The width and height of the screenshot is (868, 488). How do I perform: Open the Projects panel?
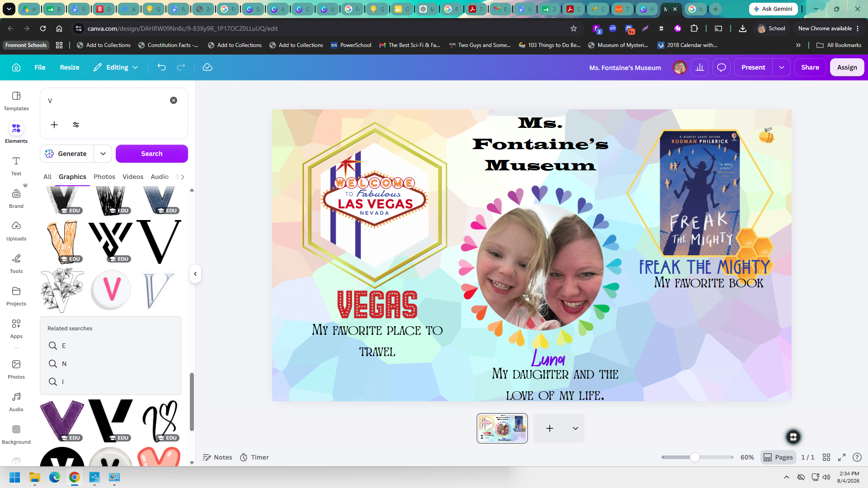coord(16,296)
